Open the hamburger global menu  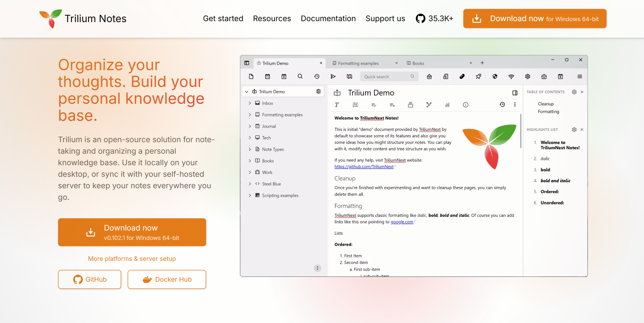[x=580, y=77]
